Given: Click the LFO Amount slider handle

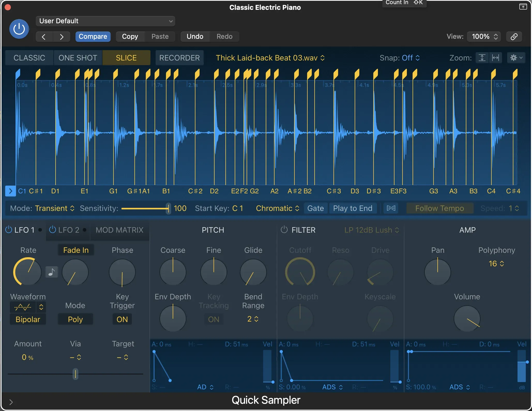Looking at the screenshot, I should [x=75, y=374].
